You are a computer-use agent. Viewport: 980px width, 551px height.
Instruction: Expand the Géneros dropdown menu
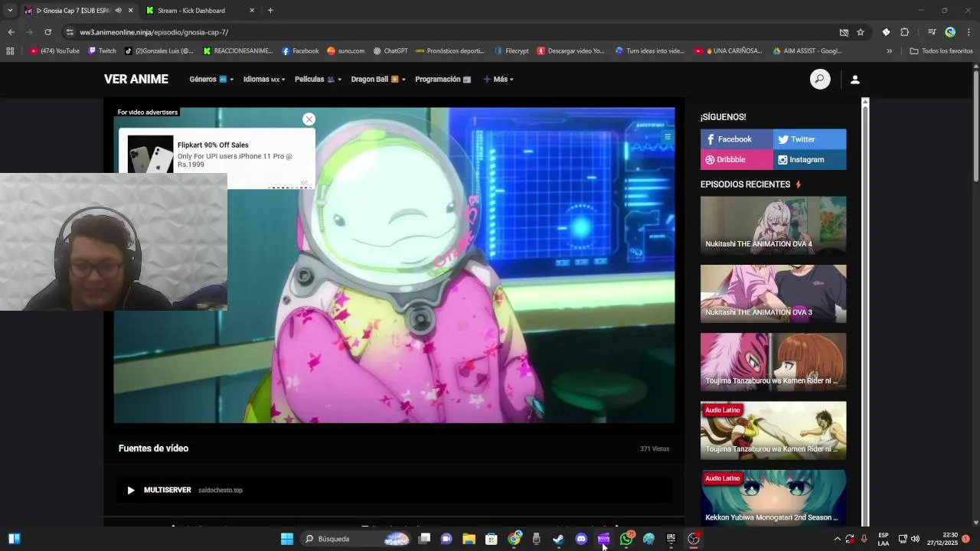tap(211, 80)
